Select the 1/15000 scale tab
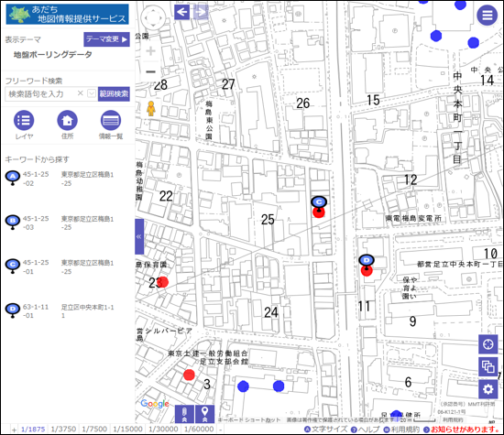 (127, 429)
